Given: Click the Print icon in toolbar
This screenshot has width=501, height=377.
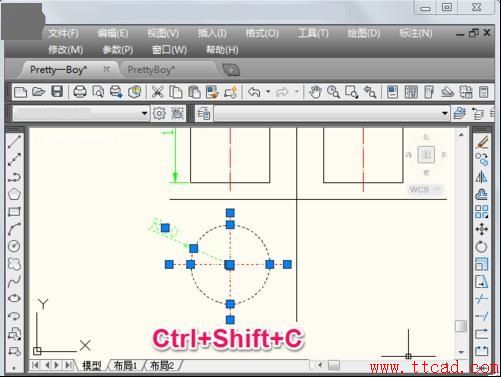Looking at the screenshot, I should 80,92.
